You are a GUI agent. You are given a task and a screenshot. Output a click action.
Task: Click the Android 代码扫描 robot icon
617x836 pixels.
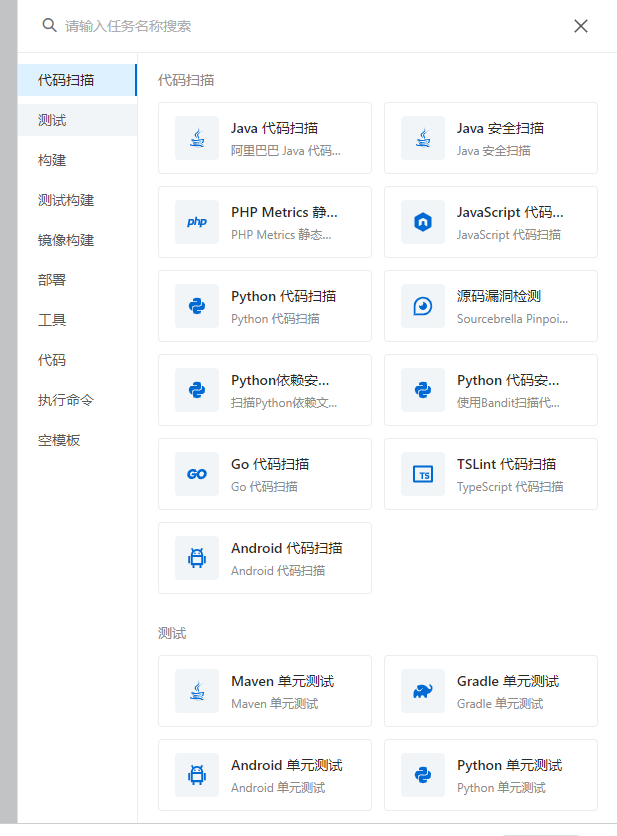pos(197,558)
